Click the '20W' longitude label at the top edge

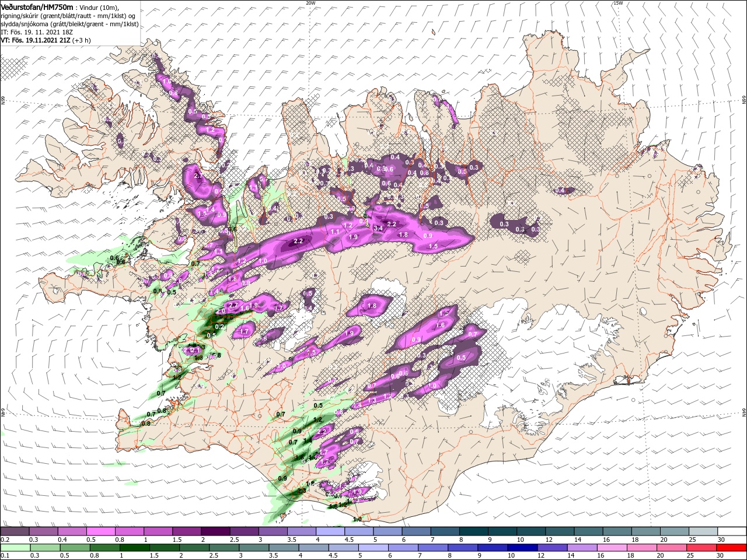(x=310, y=3)
